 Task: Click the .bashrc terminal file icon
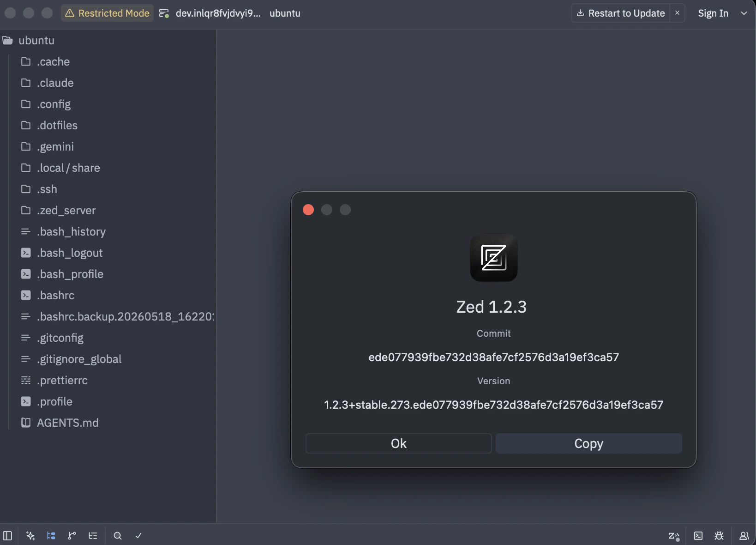pyautogui.click(x=26, y=295)
